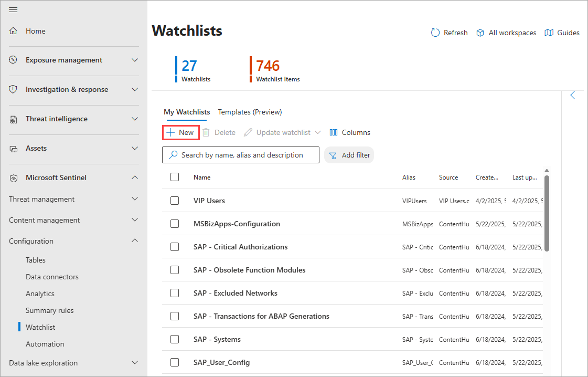Open Tables in Configuration menu
This screenshot has height=377, width=588.
(36, 260)
